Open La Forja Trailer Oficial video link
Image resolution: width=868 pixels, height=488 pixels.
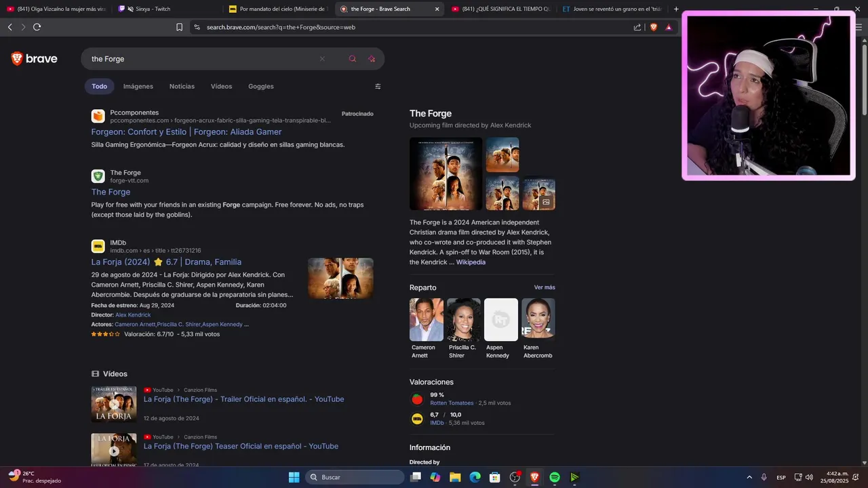coord(243,399)
